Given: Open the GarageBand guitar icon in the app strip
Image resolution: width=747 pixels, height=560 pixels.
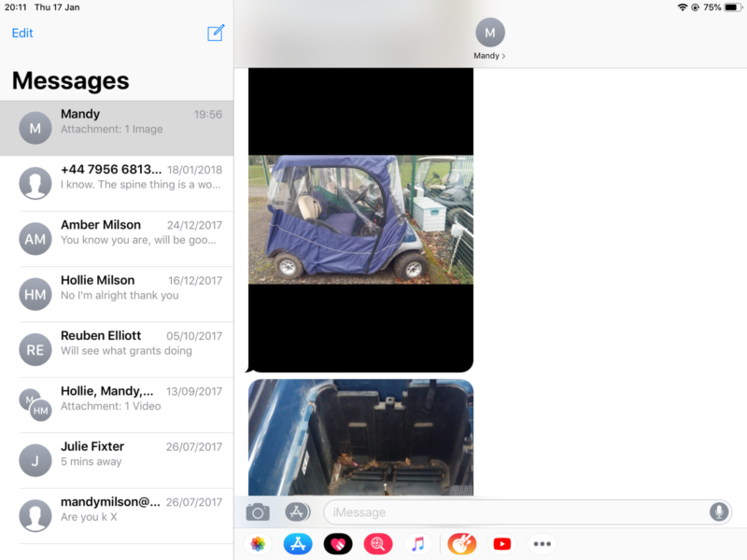Looking at the screenshot, I should (461, 544).
